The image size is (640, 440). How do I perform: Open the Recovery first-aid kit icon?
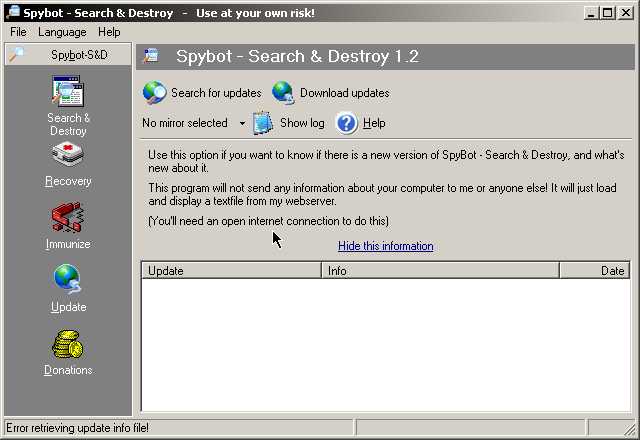(x=68, y=154)
